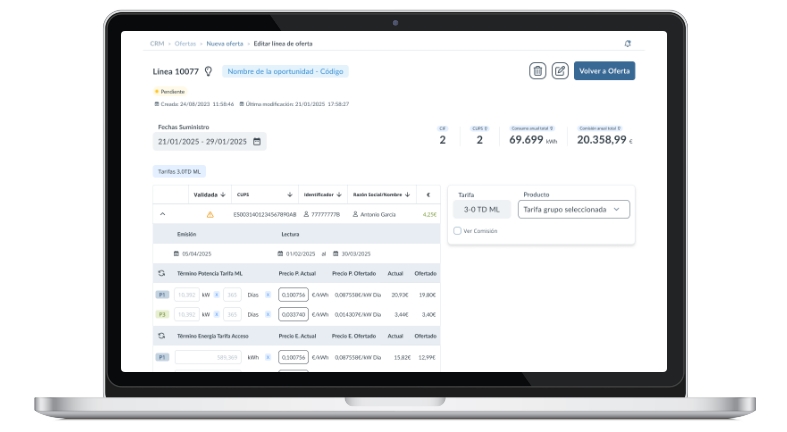Click recalculate icon beside Término Potencia Tarifa ML

pos(161,273)
